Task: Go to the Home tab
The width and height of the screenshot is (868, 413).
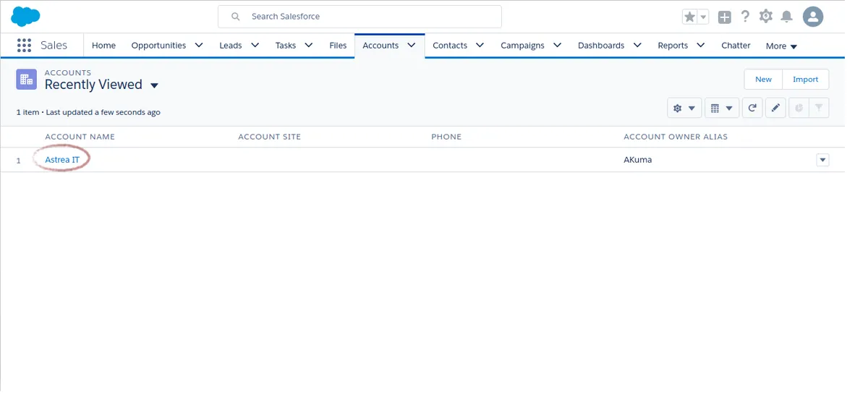Action: point(103,45)
